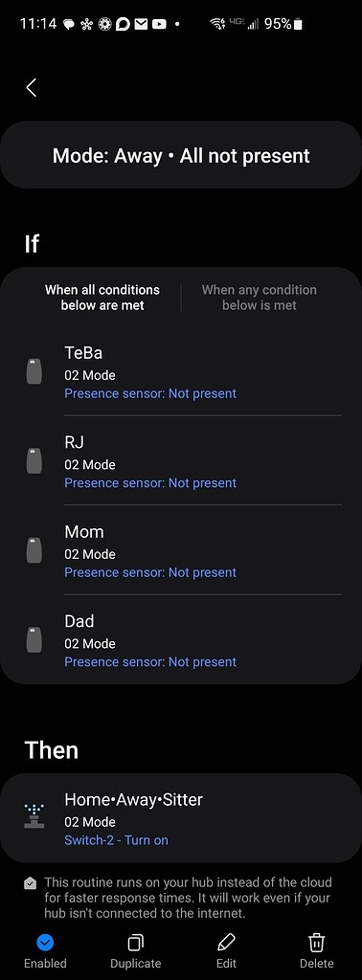This screenshot has width=362, height=980.
Task: Toggle the Enabled checkmark icon
Action: point(45,942)
